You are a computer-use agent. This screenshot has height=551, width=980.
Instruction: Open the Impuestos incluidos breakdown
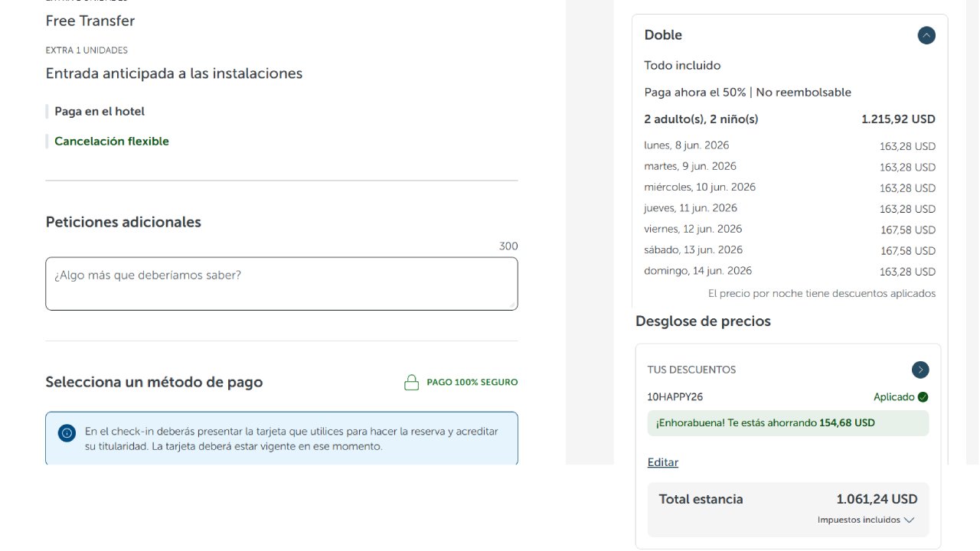866,519
